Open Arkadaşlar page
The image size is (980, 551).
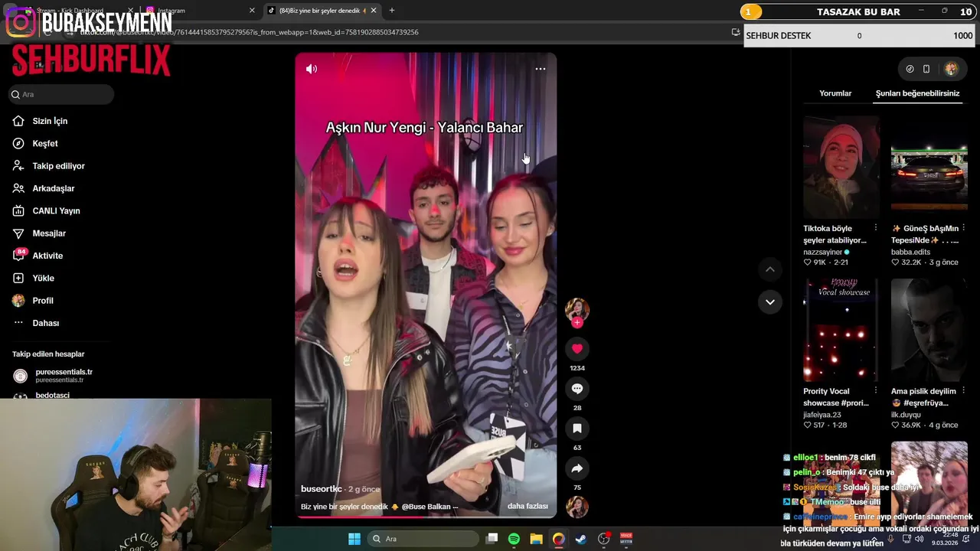tap(53, 188)
